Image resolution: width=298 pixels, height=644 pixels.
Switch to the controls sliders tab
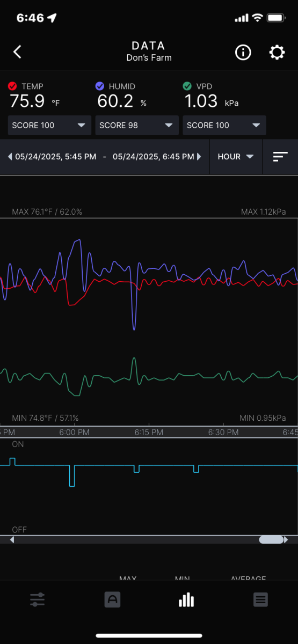click(37, 599)
